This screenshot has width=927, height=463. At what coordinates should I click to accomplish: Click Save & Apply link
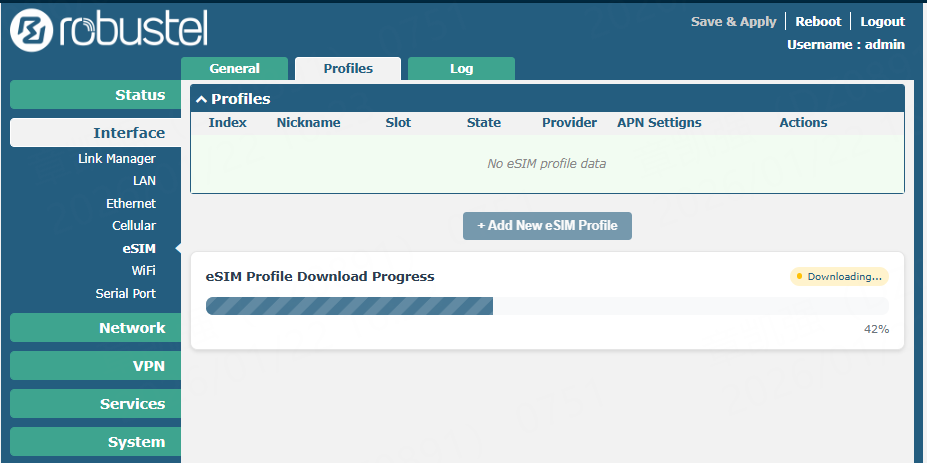[x=733, y=21]
